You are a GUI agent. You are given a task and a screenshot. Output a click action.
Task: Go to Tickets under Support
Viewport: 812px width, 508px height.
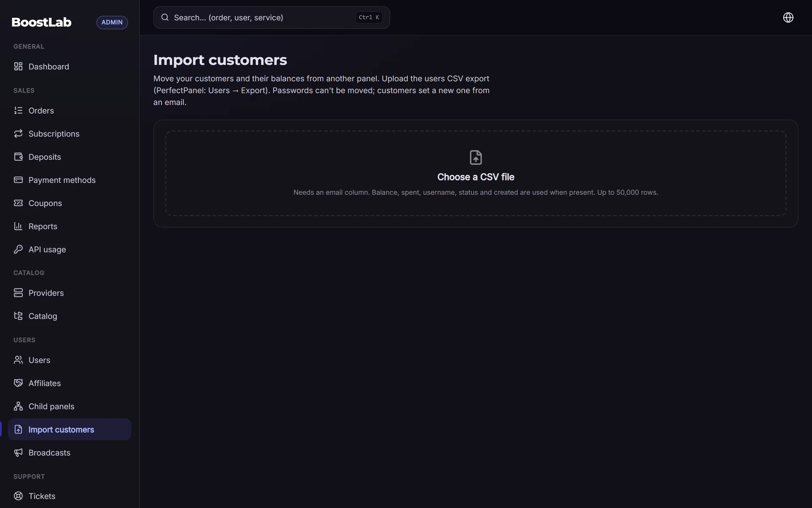pos(70,496)
